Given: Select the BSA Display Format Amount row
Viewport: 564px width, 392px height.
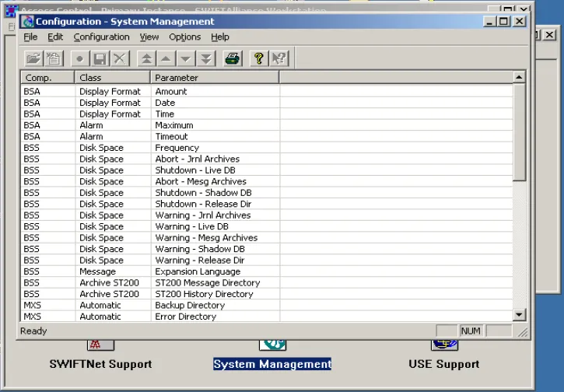Looking at the screenshot, I should tap(171, 91).
